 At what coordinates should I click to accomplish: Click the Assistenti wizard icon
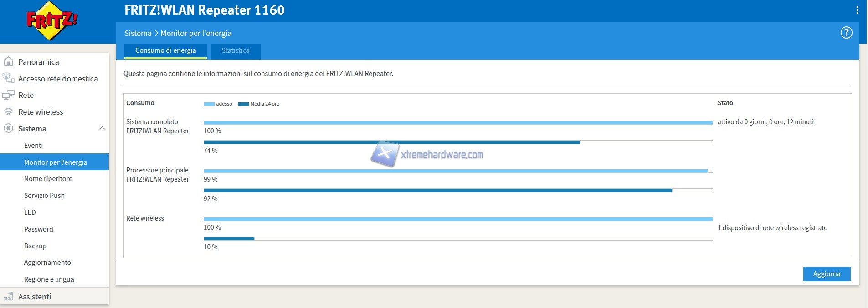pyautogui.click(x=8, y=297)
